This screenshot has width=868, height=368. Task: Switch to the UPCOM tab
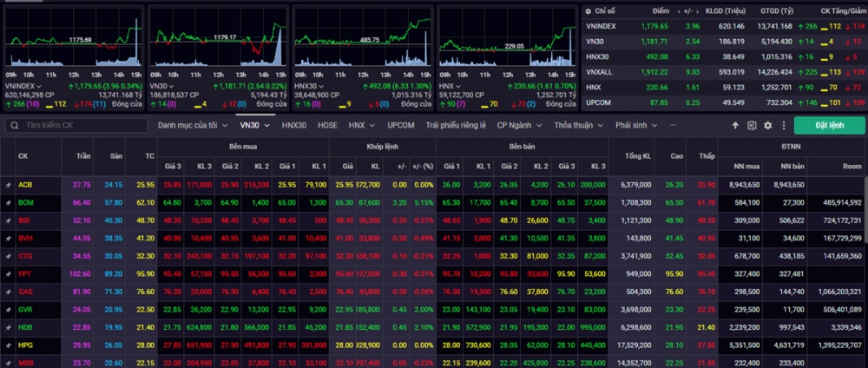(x=401, y=126)
